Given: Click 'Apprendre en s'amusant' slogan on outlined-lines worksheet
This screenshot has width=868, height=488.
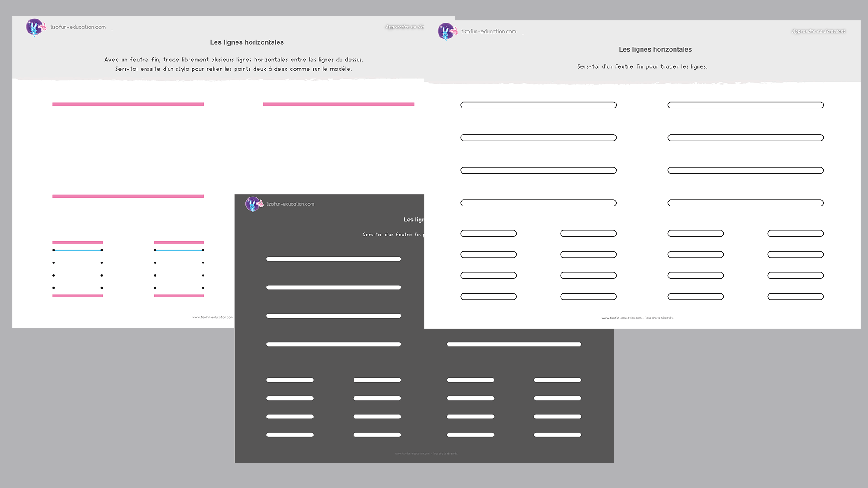Looking at the screenshot, I should 819,31.
